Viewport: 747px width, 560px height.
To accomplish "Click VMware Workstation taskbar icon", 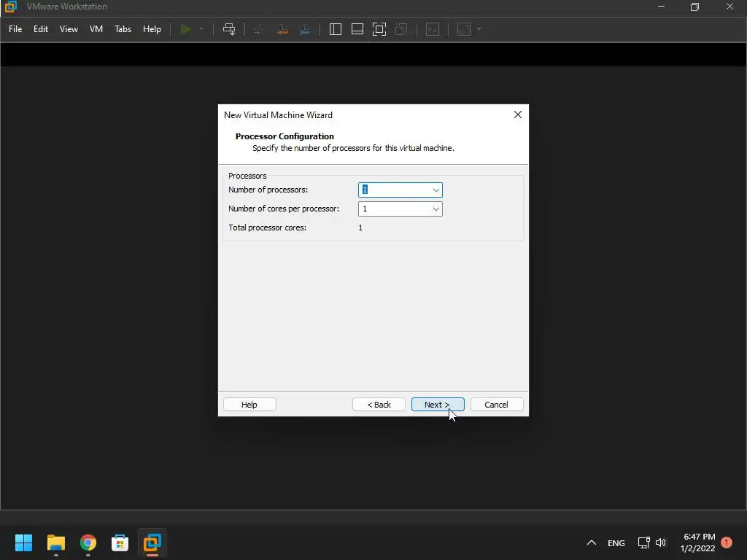I will point(152,542).
